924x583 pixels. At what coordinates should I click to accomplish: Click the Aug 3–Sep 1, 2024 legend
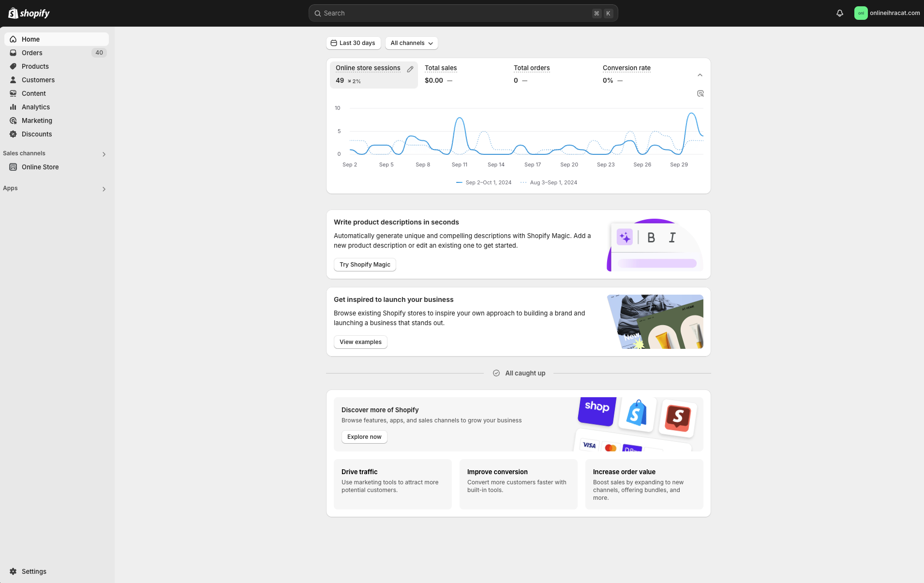point(549,182)
